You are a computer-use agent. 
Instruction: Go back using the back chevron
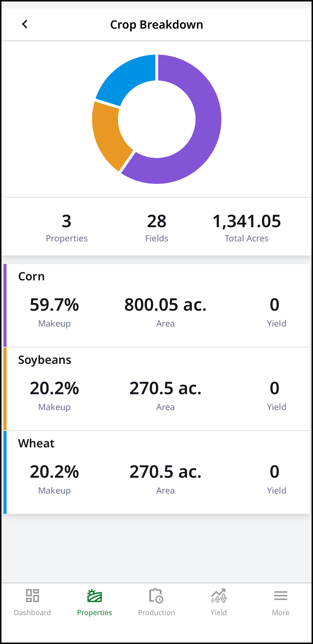[25, 24]
